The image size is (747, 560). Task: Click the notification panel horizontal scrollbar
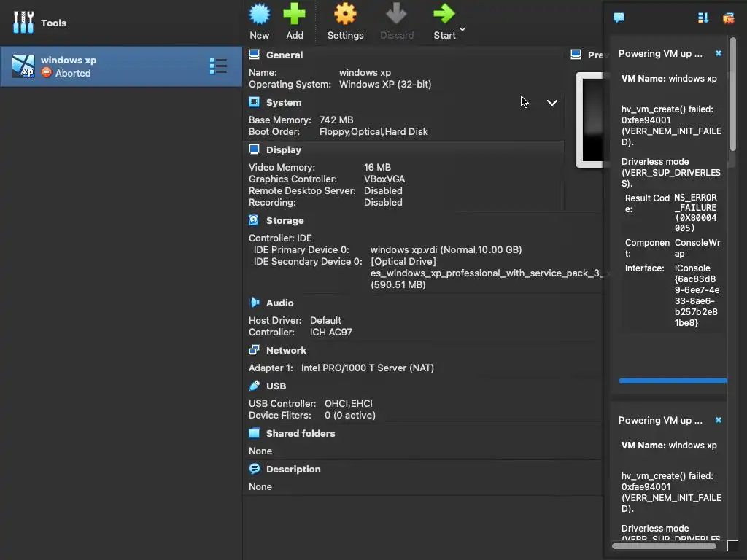click(664, 546)
